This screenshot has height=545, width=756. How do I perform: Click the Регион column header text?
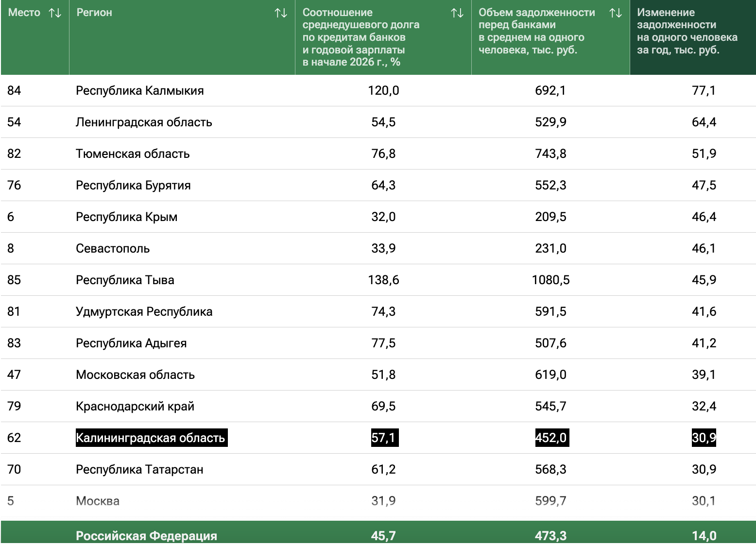94,13
